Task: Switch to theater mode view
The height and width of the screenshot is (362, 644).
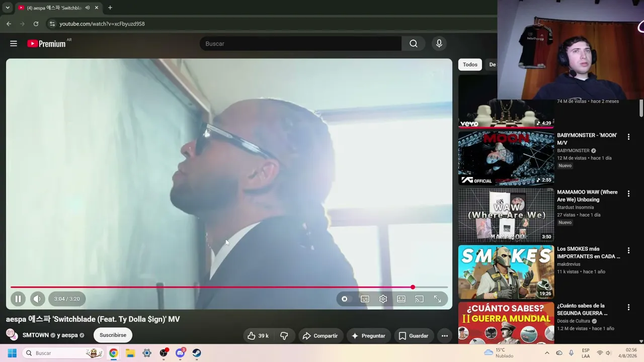Action: click(401, 299)
